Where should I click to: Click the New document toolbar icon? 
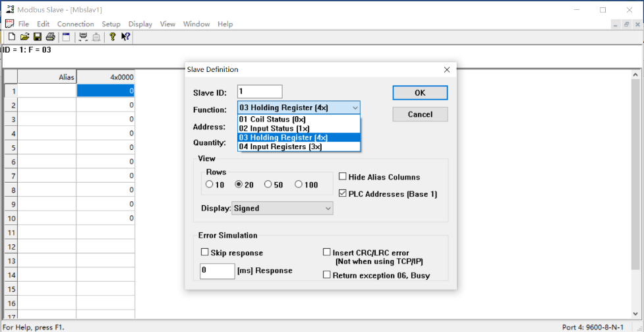point(12,37)
